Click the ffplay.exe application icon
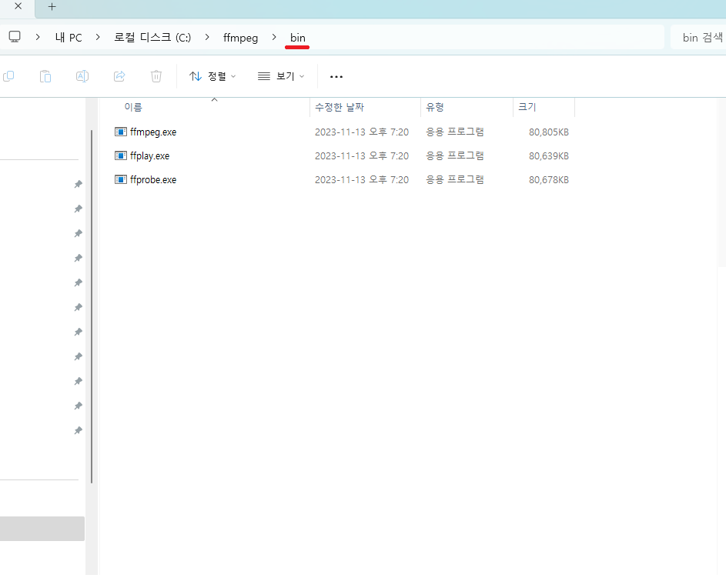Viewport: 726px width, 588px height. [x=120, y=155]
